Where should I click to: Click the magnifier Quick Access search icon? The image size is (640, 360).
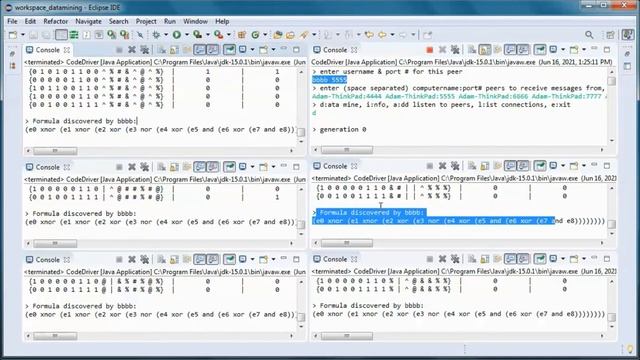click(x=589, y=35)
